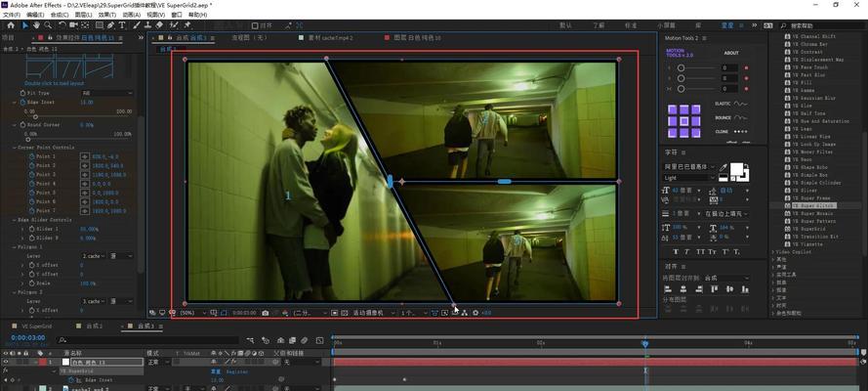
Task: Switch to the 合成 2 timeline tab
Action: click(x=94, y=326)
